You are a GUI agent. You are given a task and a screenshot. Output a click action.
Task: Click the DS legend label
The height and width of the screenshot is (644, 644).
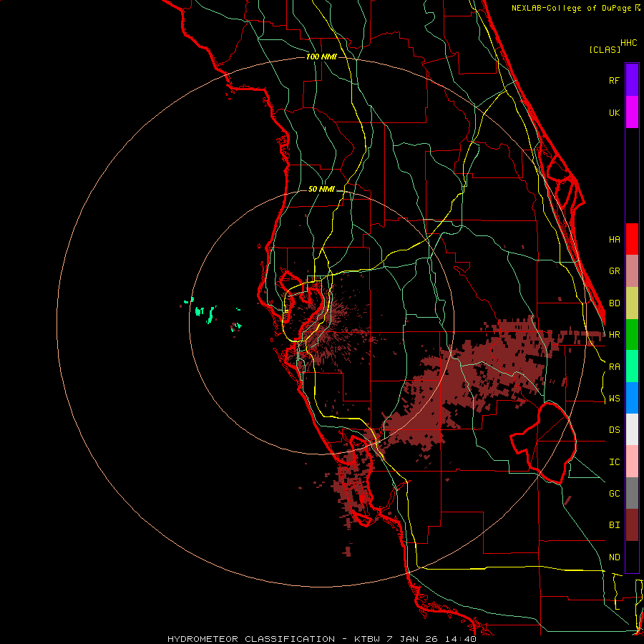(614, 430)
